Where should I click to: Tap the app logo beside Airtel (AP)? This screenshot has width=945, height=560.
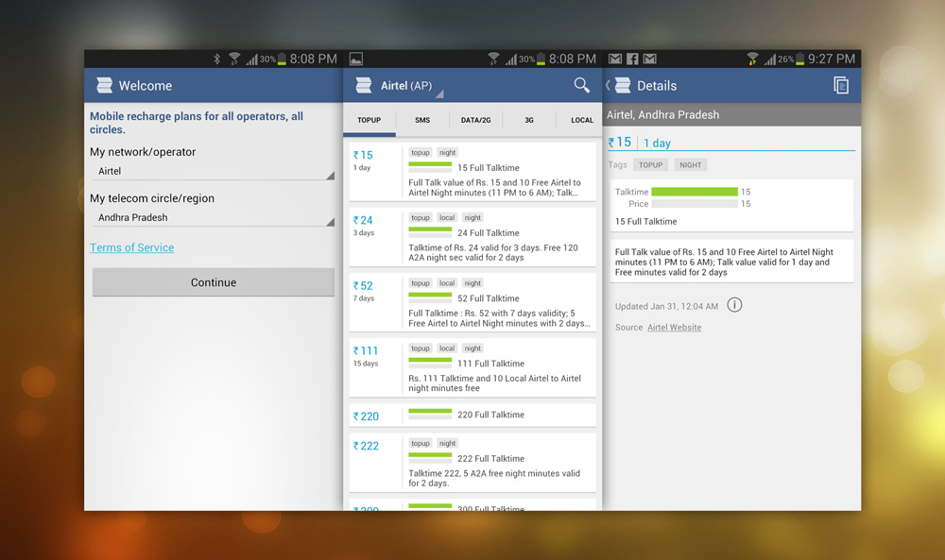(x=364, y=86)
